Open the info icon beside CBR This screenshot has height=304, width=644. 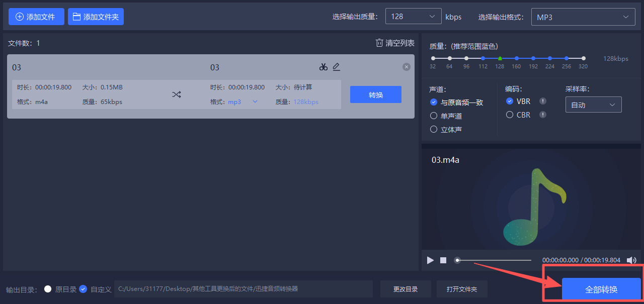(x=542, y=115)
